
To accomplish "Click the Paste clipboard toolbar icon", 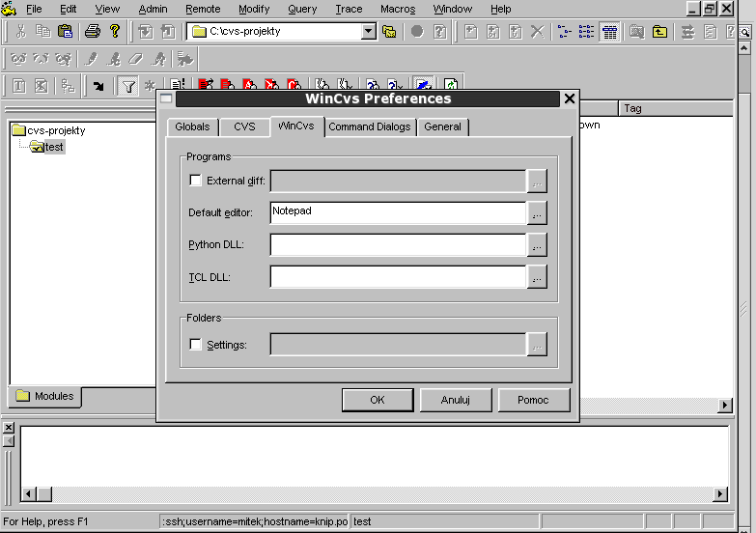I will point(65,32).
